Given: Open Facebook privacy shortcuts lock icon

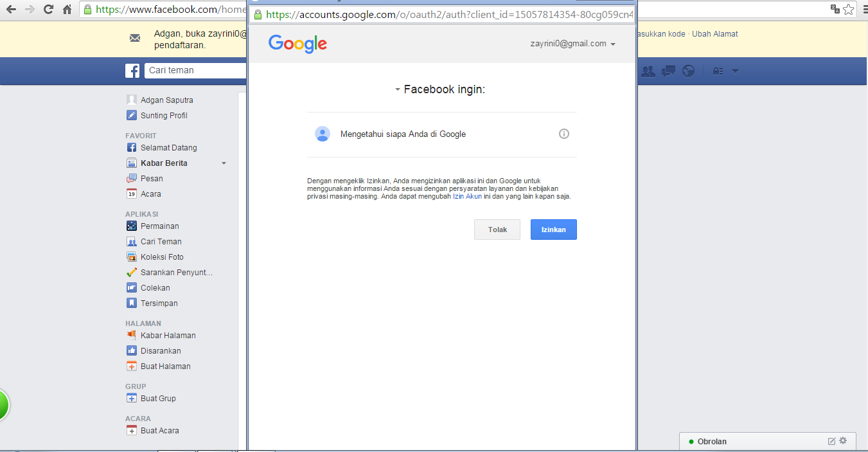Looking at the screenshot, I should (718, 71).
